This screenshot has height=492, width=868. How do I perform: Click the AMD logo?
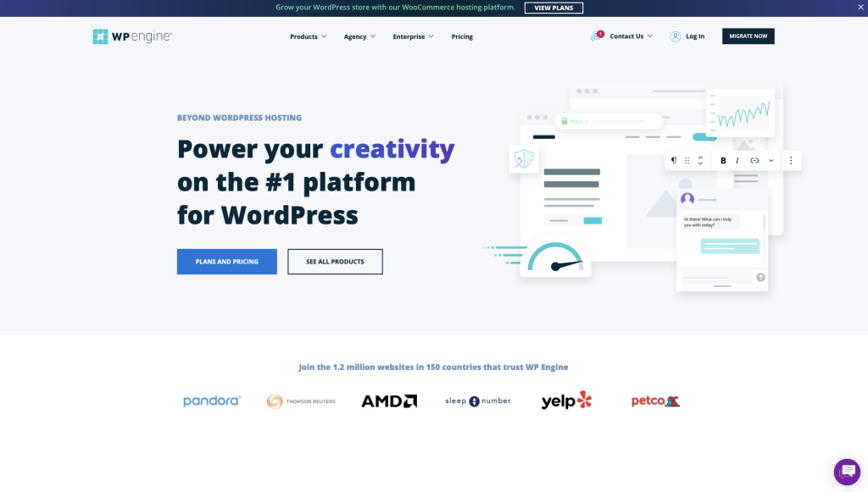pyautogui.click(x=389, y=401)
